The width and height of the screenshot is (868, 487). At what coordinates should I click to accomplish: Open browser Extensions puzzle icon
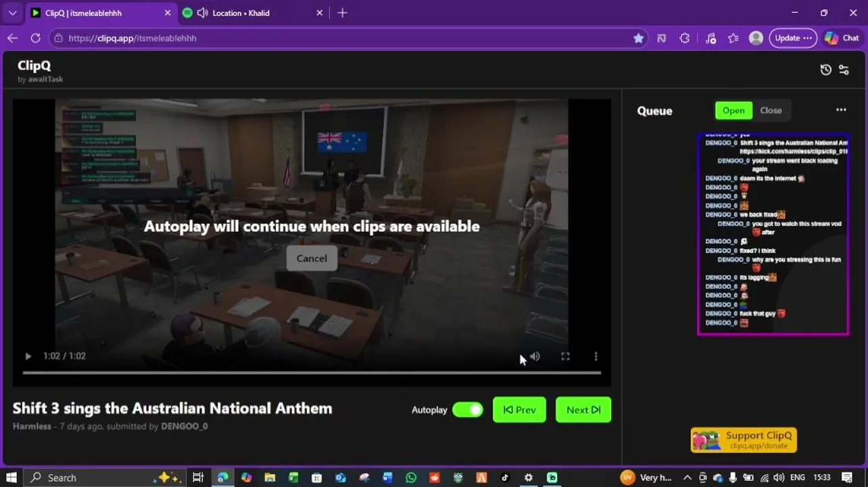(685, 39)
